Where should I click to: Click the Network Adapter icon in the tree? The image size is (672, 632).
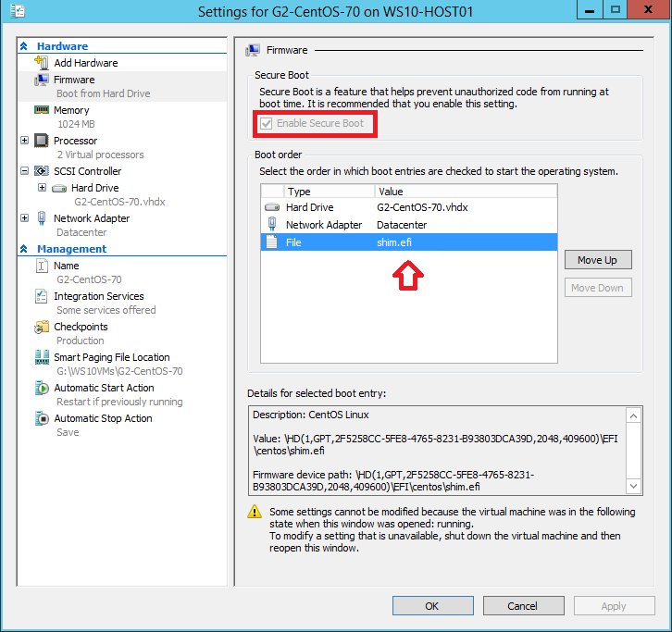click(x=42, y=218)
